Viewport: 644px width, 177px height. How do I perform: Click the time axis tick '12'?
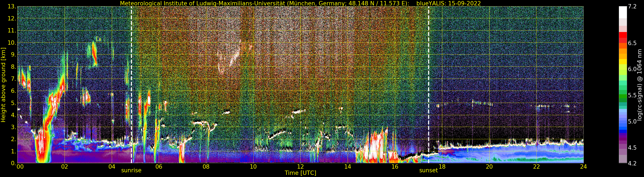[x=300, y=166]
